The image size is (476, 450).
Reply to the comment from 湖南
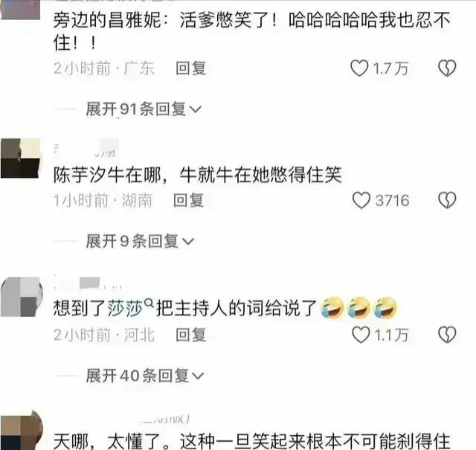click(188, 200)
